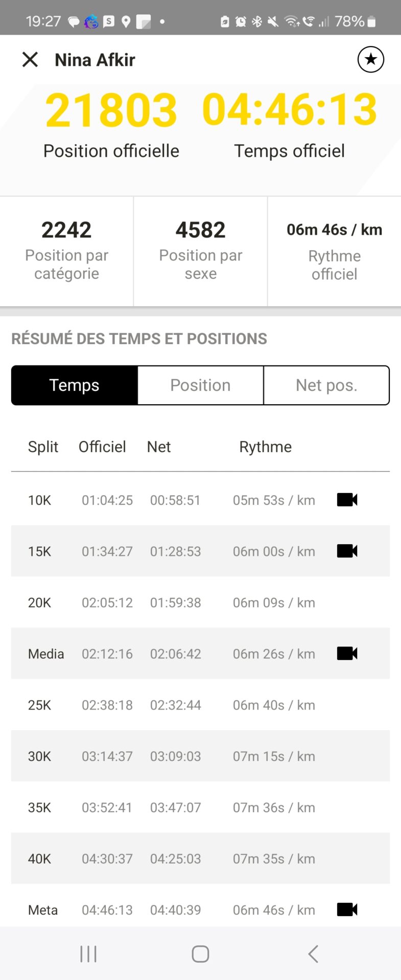
Task: Switch to the Position tab
Action: click(200, 385)
